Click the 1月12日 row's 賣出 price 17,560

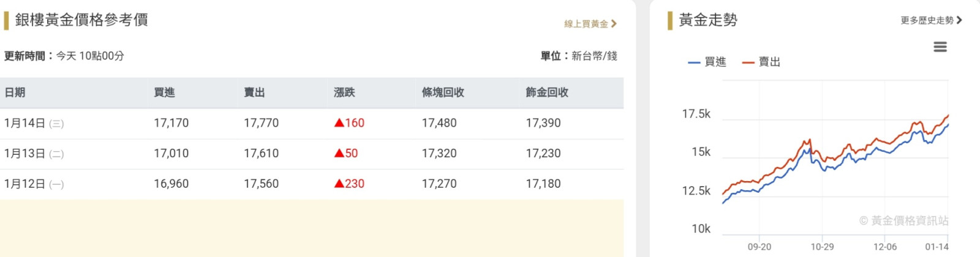pyautogui.click(x=261, y=184)
